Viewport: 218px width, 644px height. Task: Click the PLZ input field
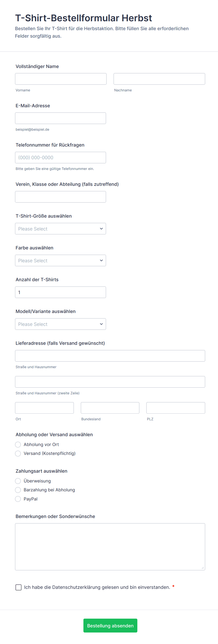[175, 408]
